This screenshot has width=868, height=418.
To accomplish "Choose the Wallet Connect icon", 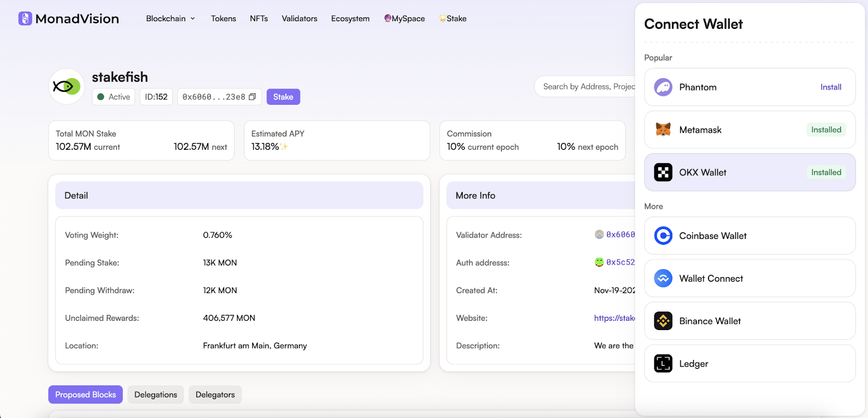I will pyautogui.click(x=663, y=278).
